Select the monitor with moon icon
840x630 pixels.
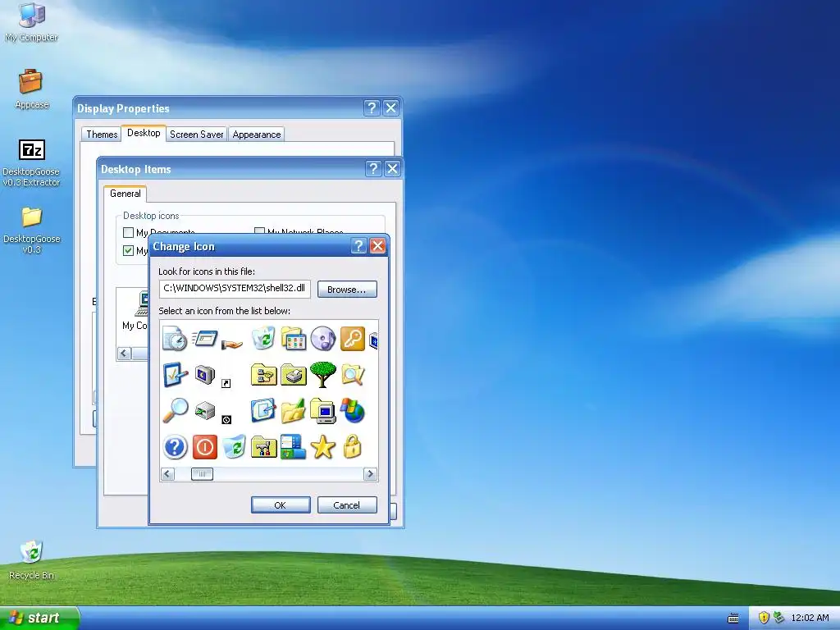[x=204, y=375]
